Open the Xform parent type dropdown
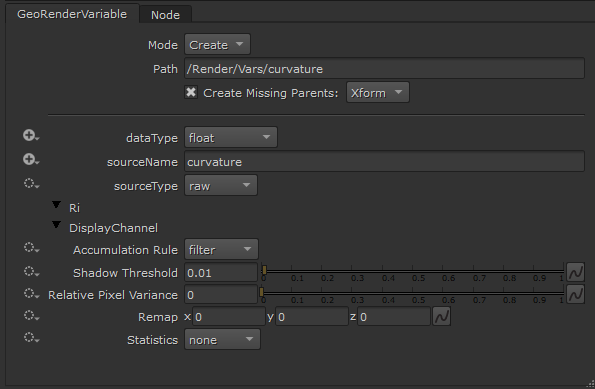The height and width of the screenshot is (389, 595). (x=378, y=92)
